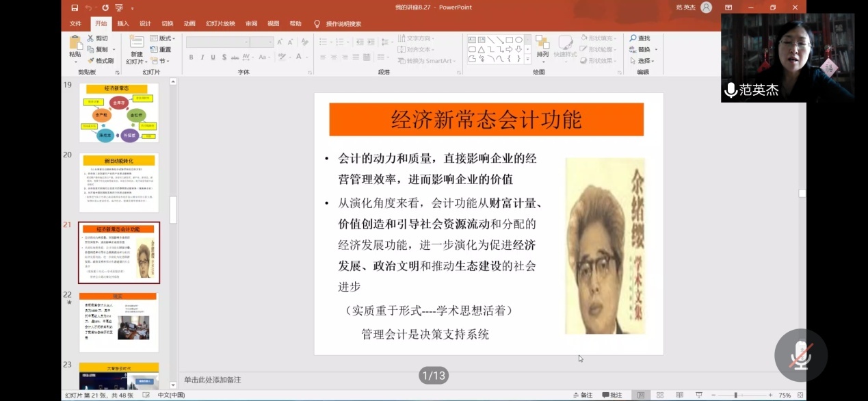Insert an Oval shape from the shapes gallery
The width and height of the screenshot is (868, 401).
518,40
